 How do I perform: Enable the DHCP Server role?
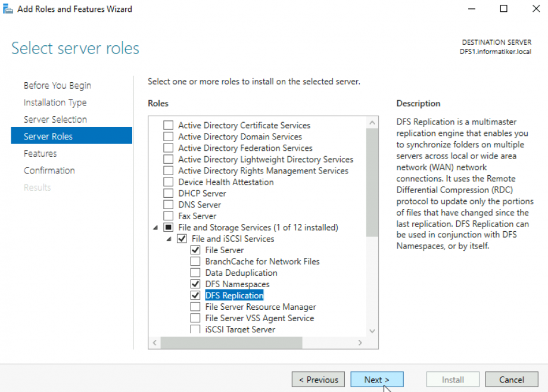coord(168,193)
